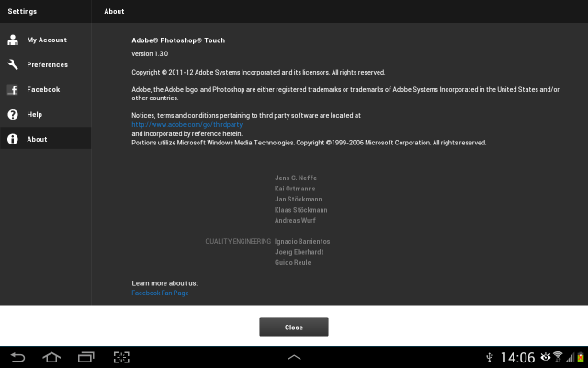Select the About section label
This screenshot has width=588, height=368.
click(x=37, y=139)
